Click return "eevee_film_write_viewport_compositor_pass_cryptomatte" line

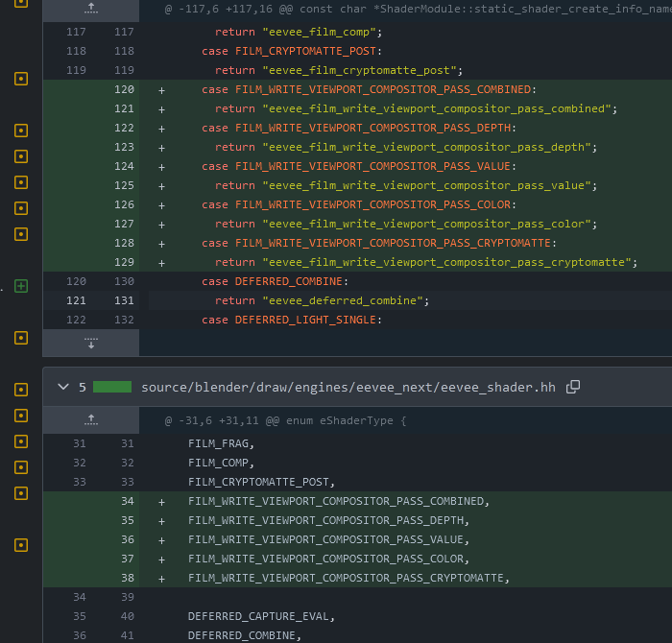(x=426, y=262)
